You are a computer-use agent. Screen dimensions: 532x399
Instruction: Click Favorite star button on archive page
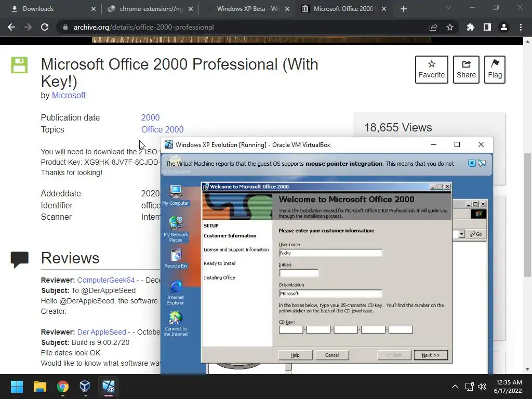(x=431, y=70)
